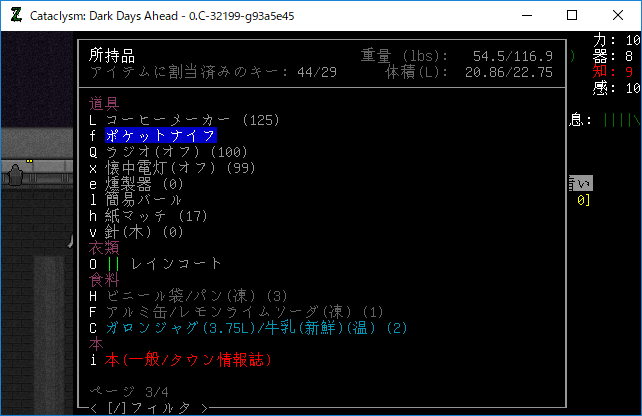Viewport: 642px width, 416px height.
Task: Choose the 燻製器 (0) item
Action: [144, 184]
